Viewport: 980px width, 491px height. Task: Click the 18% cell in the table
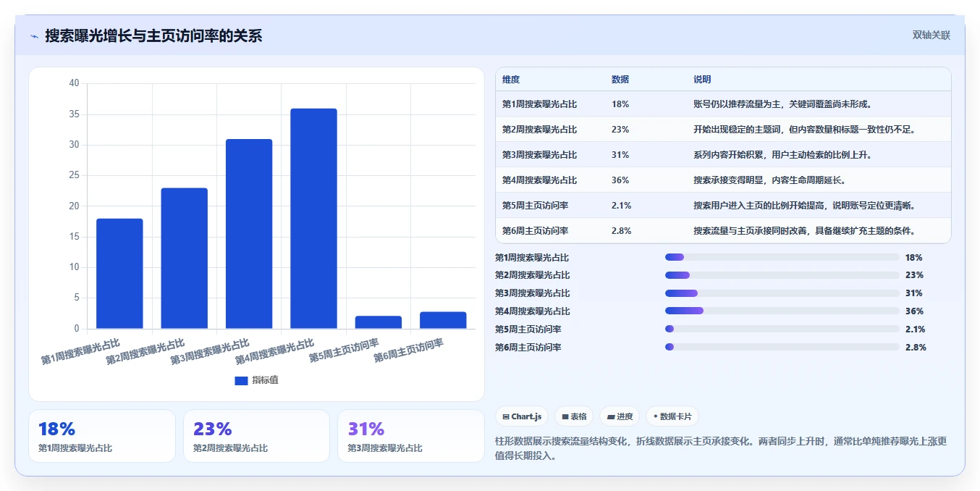[620, 104]
